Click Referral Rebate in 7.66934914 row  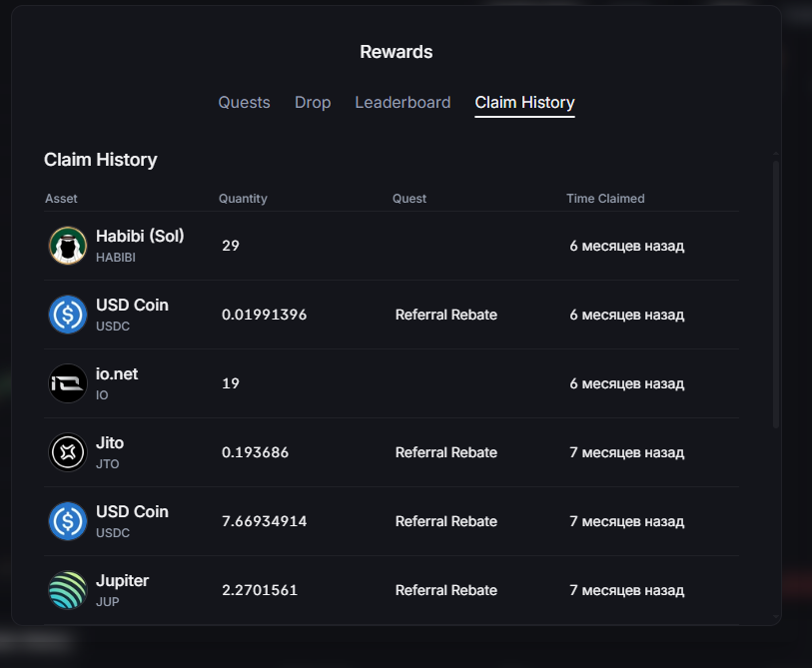(x=445, y=521)
